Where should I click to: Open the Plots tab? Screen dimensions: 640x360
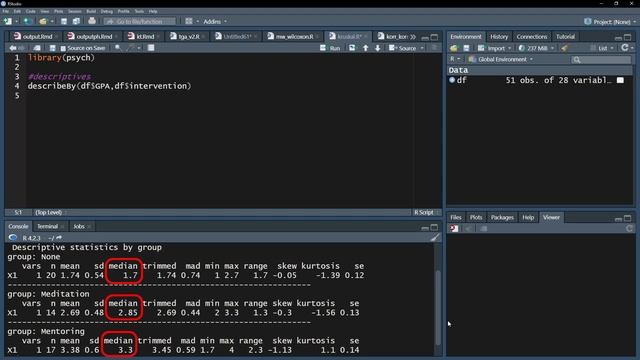pyautogui.click(x=476, y=217)
